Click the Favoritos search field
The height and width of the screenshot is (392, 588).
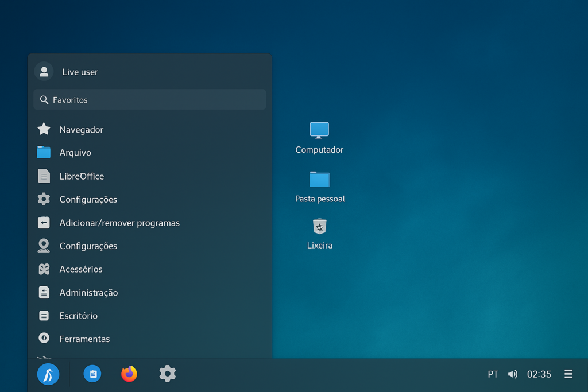(149, 100)
